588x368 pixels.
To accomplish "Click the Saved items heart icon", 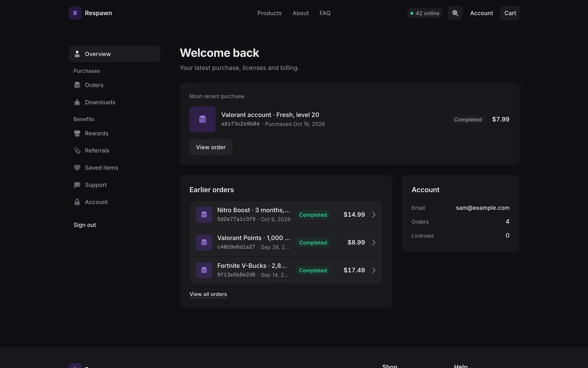I will pos(77,167).
